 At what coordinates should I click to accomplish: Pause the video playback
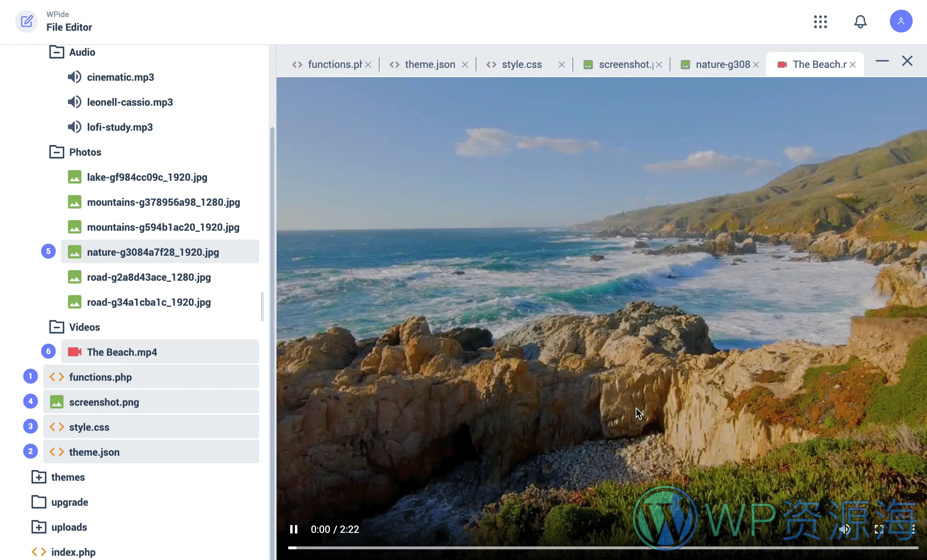click(293, 529)
